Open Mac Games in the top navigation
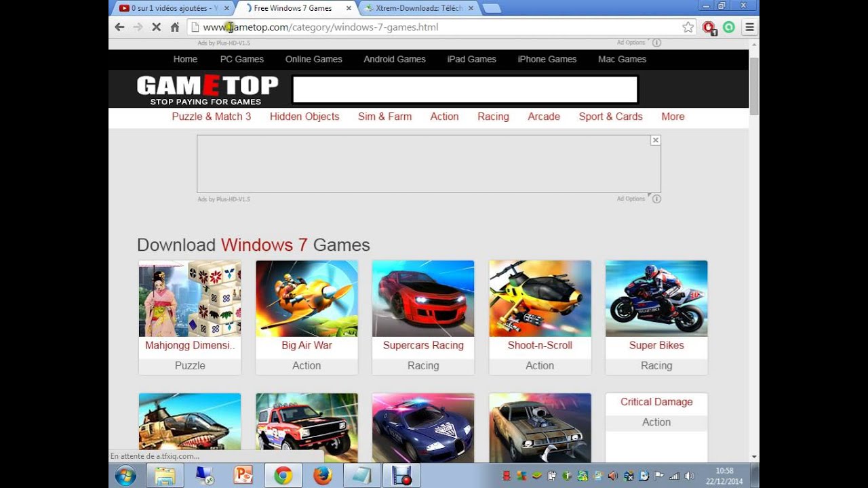 click(622, 59)
